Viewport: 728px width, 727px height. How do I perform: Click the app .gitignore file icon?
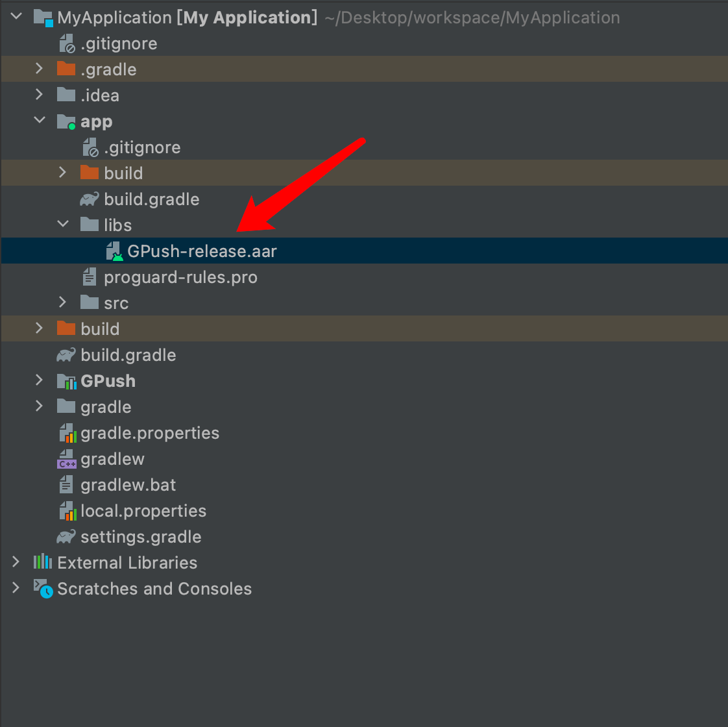90,147
